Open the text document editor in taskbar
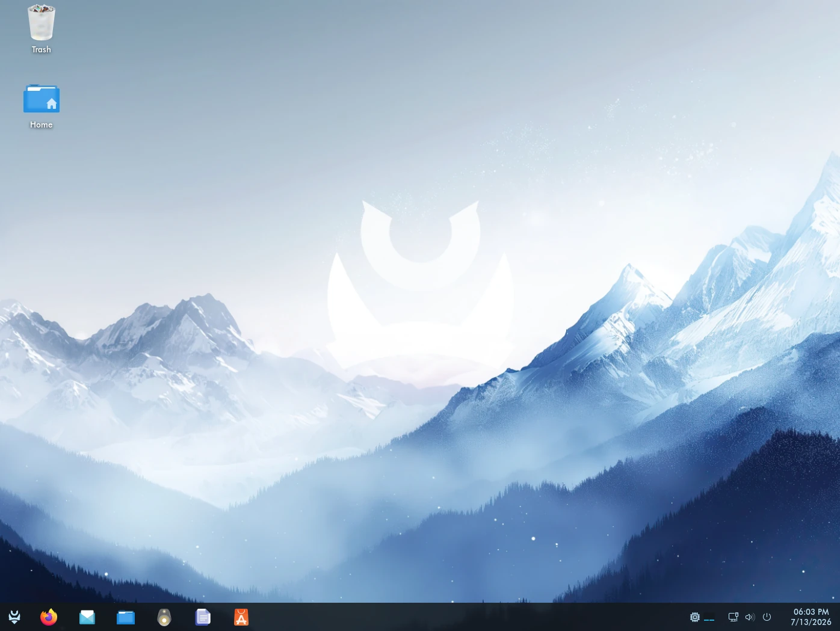The height and width of the screenshot is (631, 840). click(203, 617)
